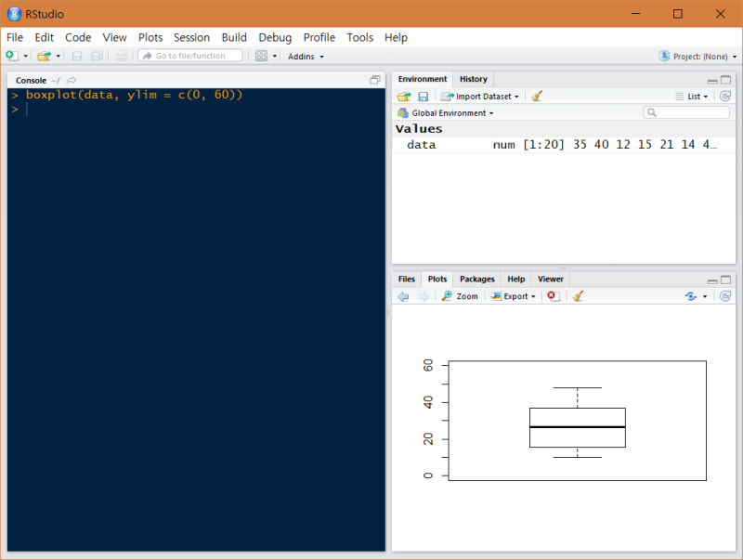The height and width of the screenshot is (560, 743).
Task: Switch to the History tab
Action: (473, 79)
